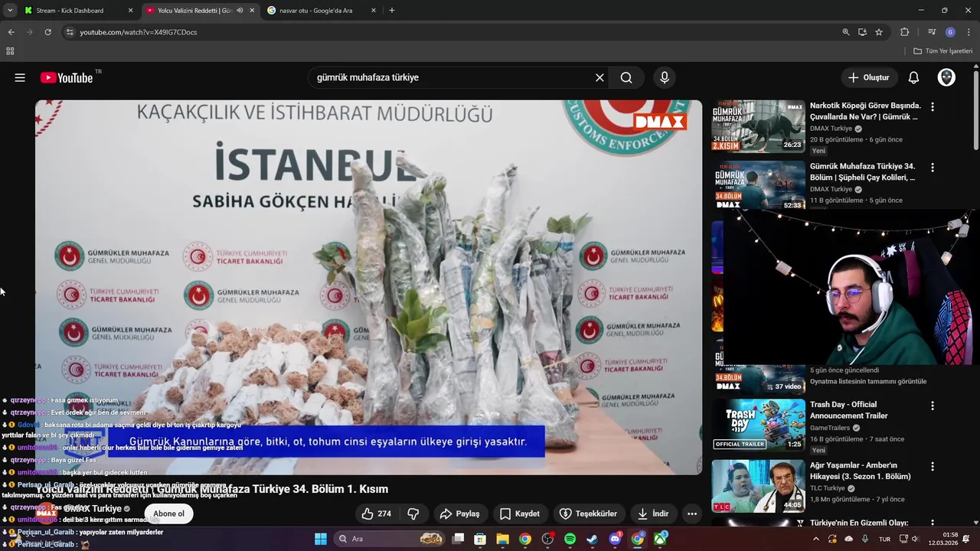
Task: Open File Explorer from the taskbar
Action: click(502, 539)
